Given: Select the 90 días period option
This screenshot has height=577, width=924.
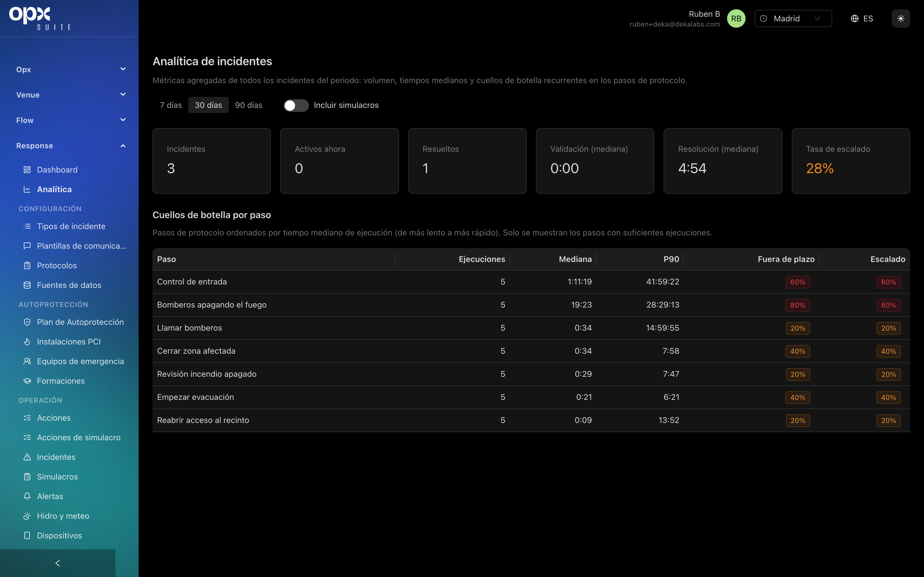Looking at the screenshot, I should click(x=249, y=105).
